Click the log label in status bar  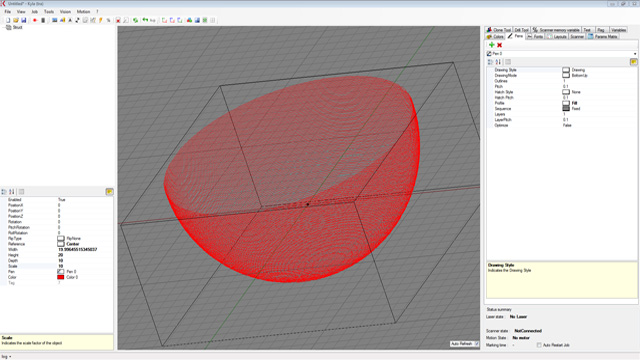pos(4,357)
